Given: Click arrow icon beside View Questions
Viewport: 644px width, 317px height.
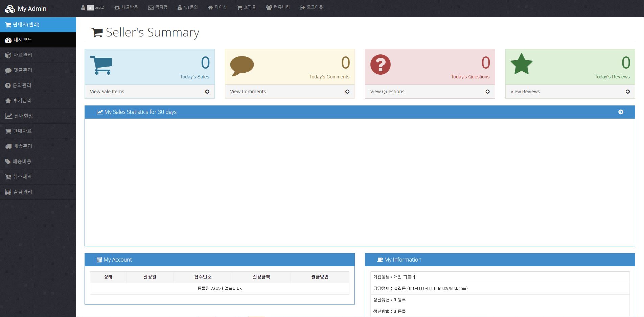Looking at the screenshot, I should coord(487,92).
